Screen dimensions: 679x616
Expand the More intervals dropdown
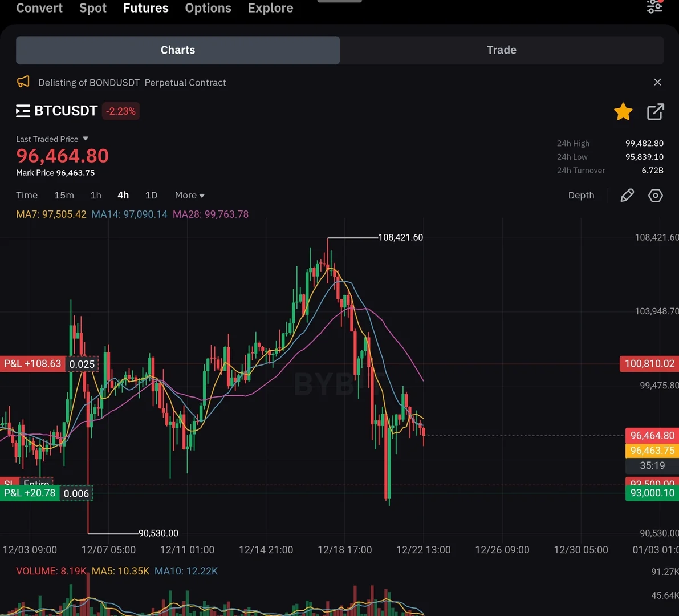point(189,196)
